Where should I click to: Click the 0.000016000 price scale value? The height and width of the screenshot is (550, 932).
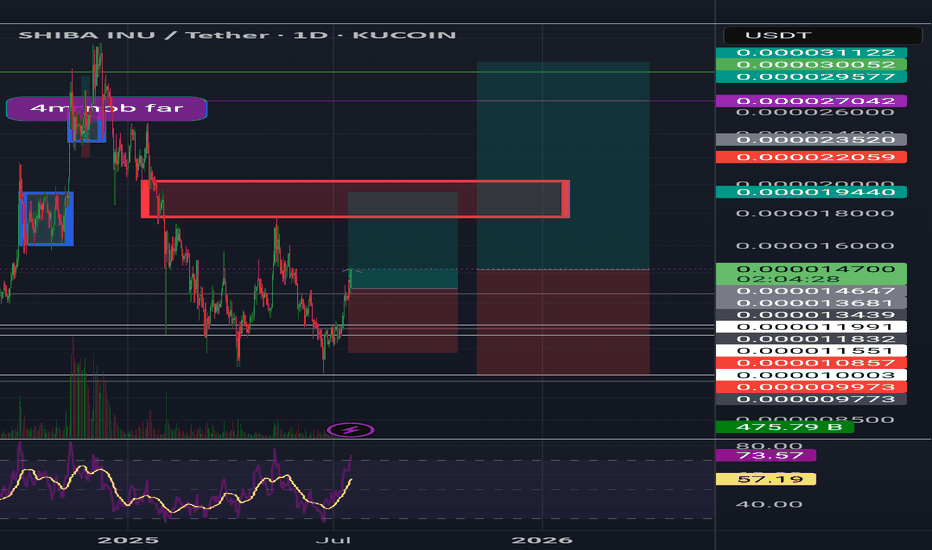point(815,246)
